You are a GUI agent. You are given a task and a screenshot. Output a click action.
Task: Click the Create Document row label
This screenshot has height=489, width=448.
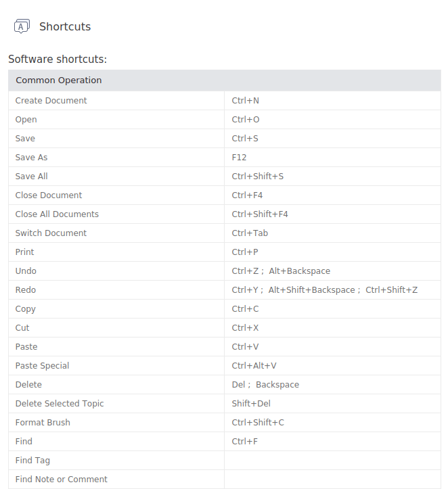(51, 101)
